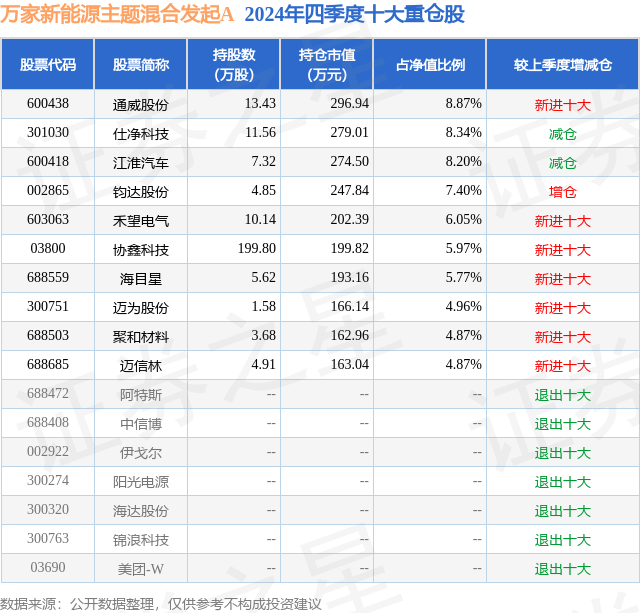Screen dimensions: 640x613
Task: Select stock name 海达股份
Action: (141, 511)
